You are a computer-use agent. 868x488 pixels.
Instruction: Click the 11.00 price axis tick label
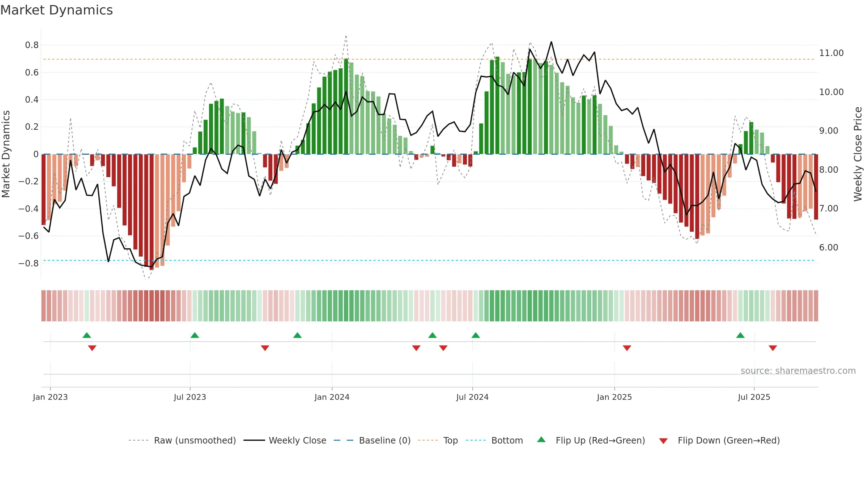coord(831,53)
